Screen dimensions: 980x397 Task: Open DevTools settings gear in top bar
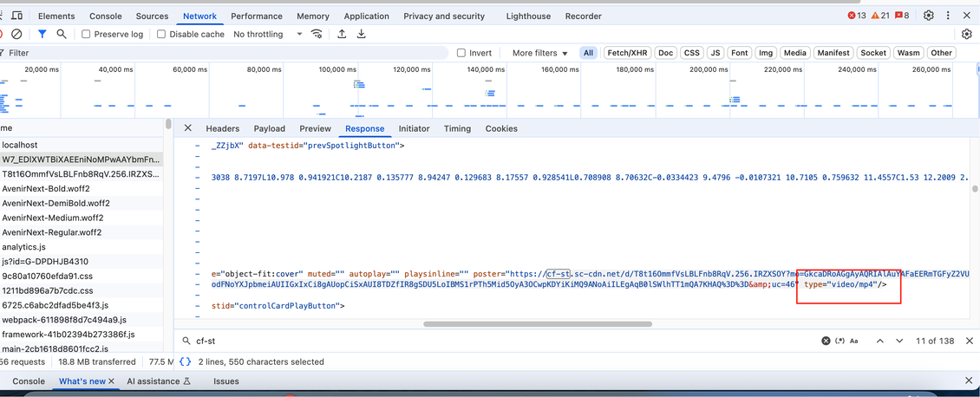coord(929,16)
